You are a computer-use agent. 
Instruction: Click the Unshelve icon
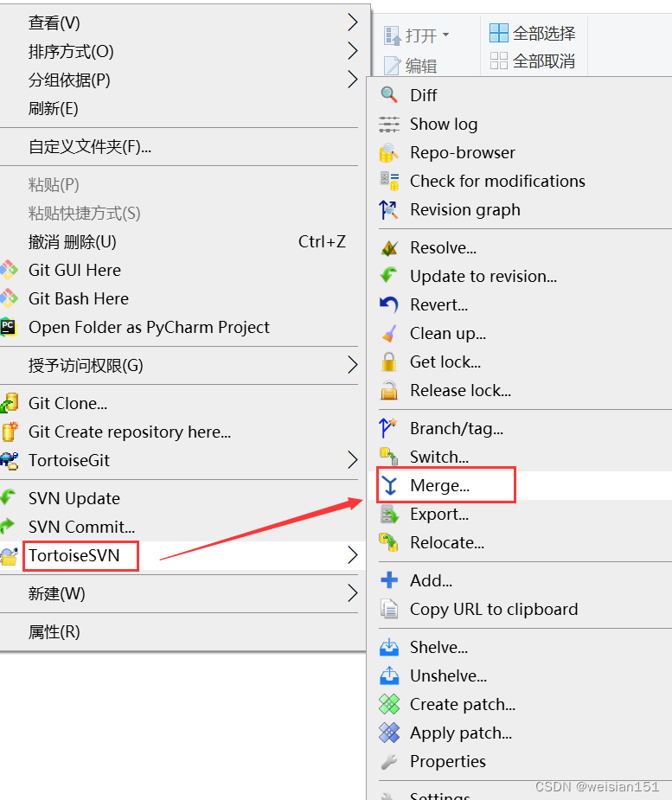pos(389,675)
